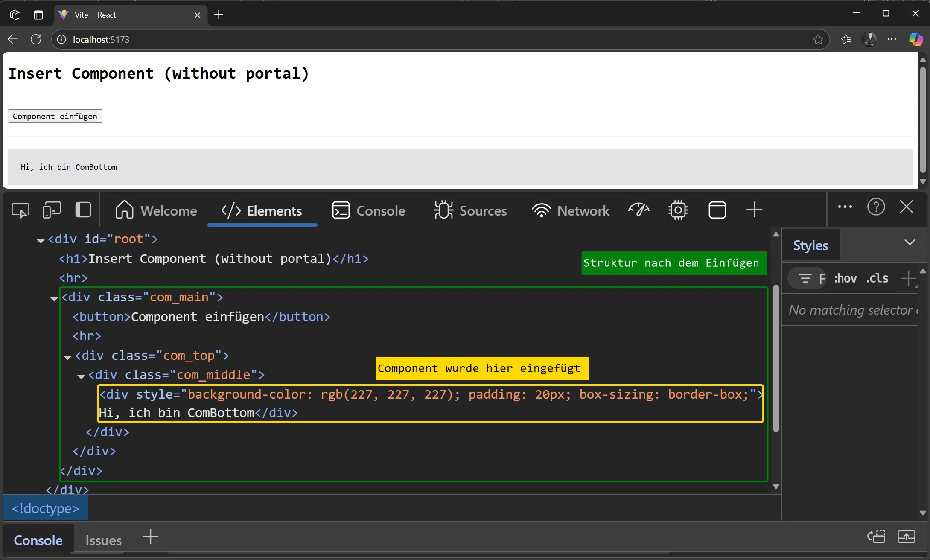Collapse the div class="com_top" node
Screen dimensions: 930x560
67,357
